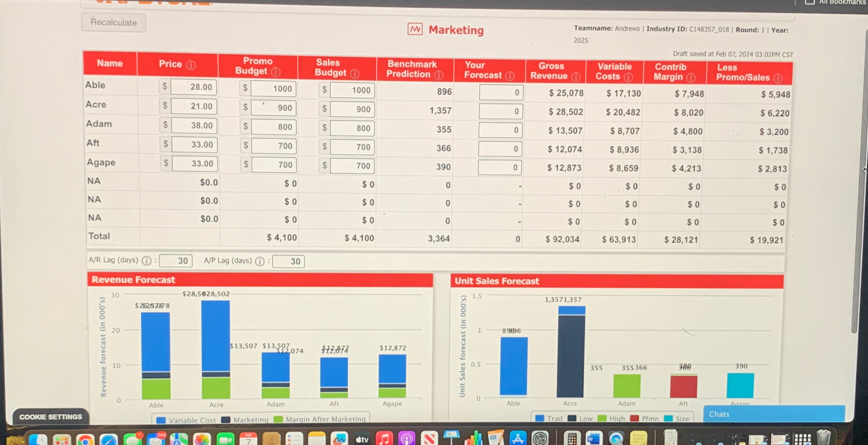Click the Agape bar in Unit Sales chart
Screen dimensions: 868x445
[740, 385]
